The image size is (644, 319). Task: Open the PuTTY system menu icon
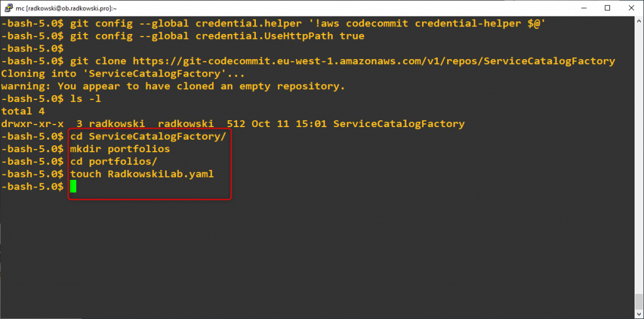(x=7, y=8)
